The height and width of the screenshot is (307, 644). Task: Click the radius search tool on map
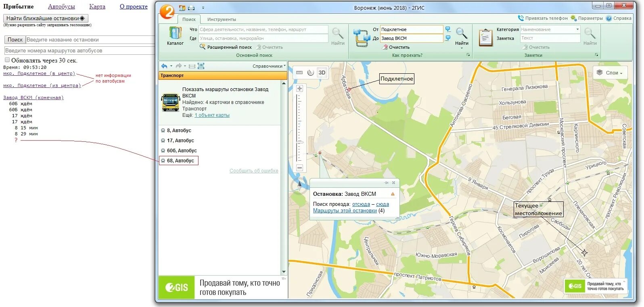point(310,73)
